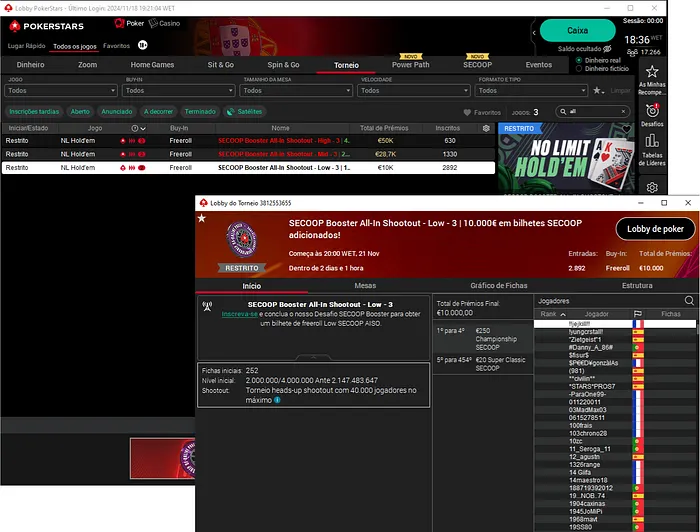This screenshot has height=532, width=700.
Task: Open the Jogo filter dropdown
Action: (61, 91)
